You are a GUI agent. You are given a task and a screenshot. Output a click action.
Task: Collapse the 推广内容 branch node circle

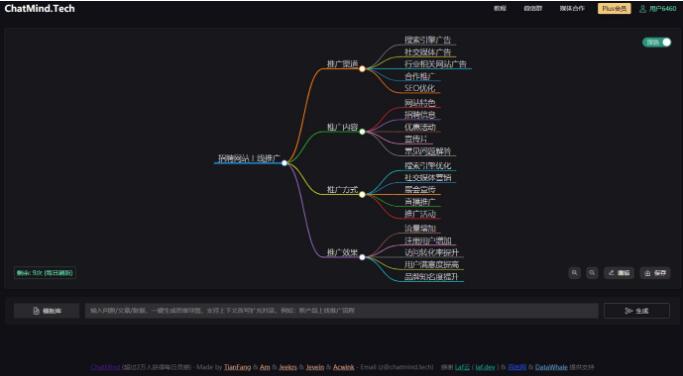(x=362, y=131)
